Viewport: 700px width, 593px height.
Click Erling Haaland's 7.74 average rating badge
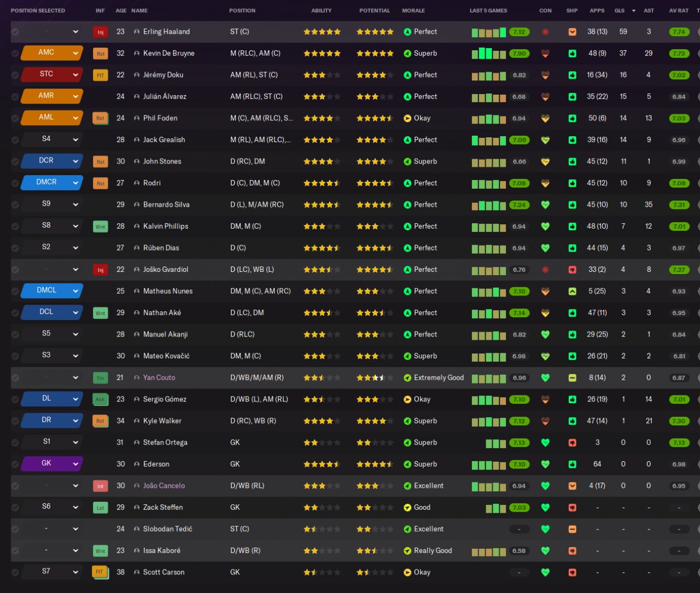point(679,32)
